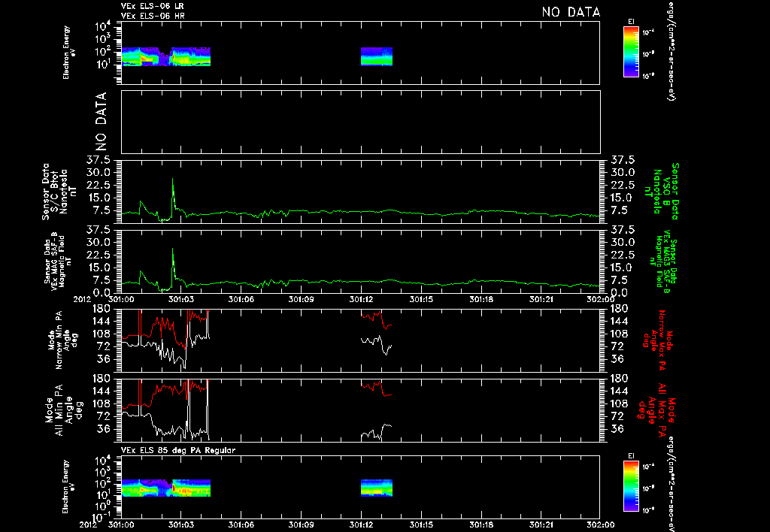The image size is (770, 532).
Task: Click top spectrogram data block starting at 301:00
Action: [x=165, y=56]
